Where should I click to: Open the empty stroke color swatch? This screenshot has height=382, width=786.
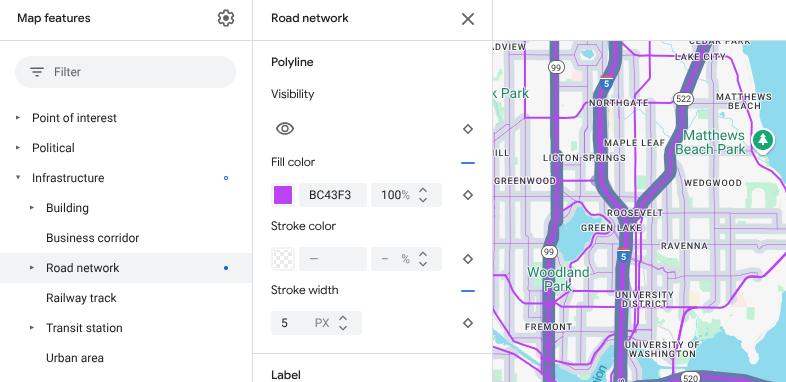pos(283,259)
